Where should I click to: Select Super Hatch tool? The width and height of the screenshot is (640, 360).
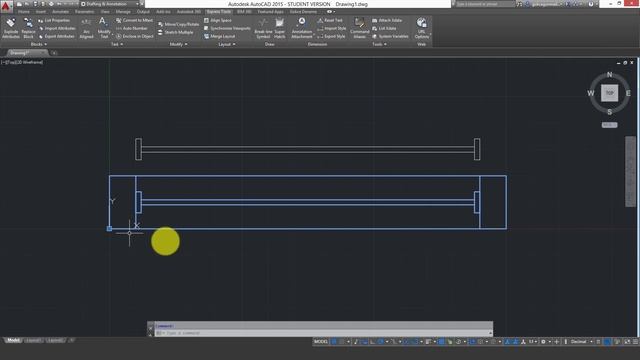pos(280,28)
